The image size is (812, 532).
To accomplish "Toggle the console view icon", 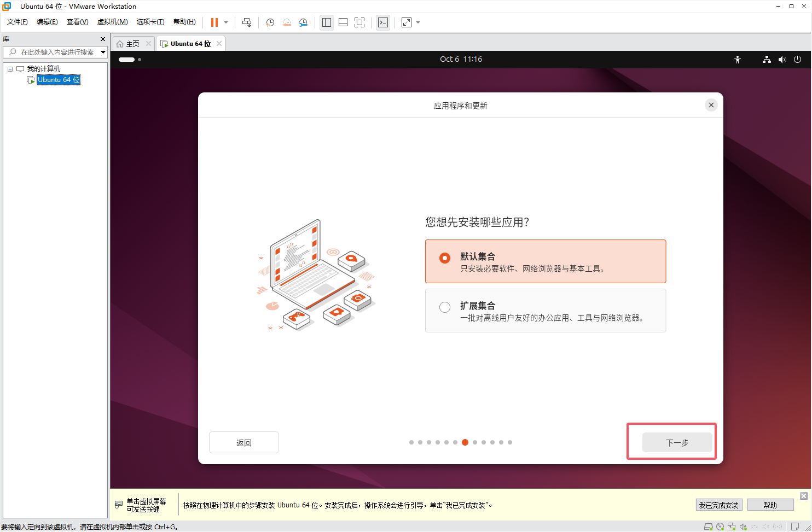I will click(x=383, y=22).
